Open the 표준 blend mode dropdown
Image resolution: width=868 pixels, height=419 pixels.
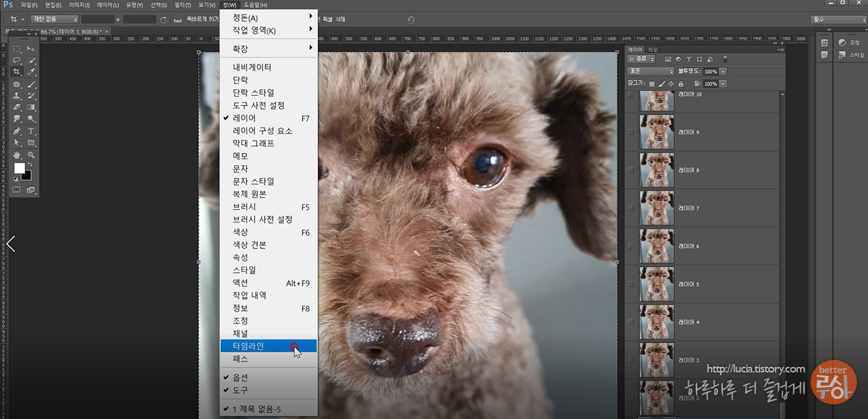(x=651, y=72)
